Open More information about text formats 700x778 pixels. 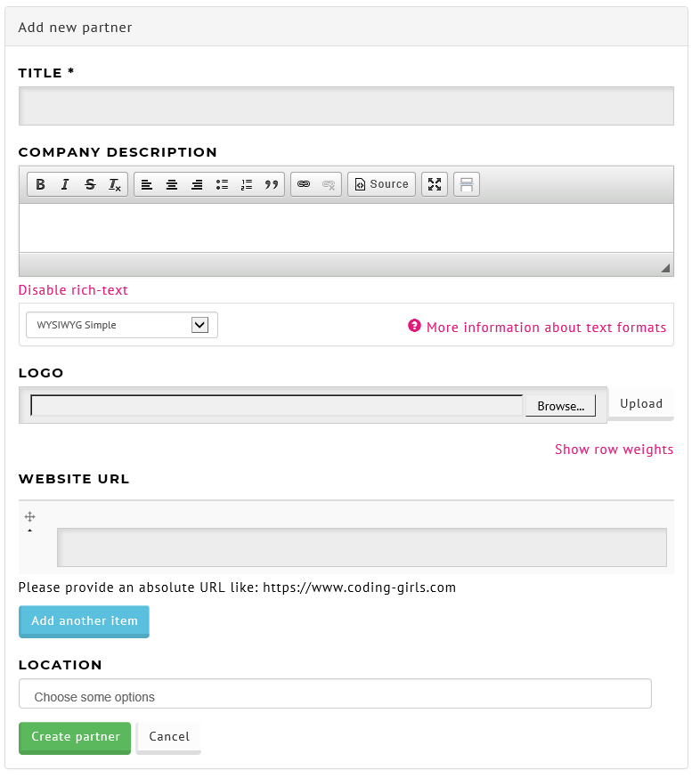[x=546, y=328]
